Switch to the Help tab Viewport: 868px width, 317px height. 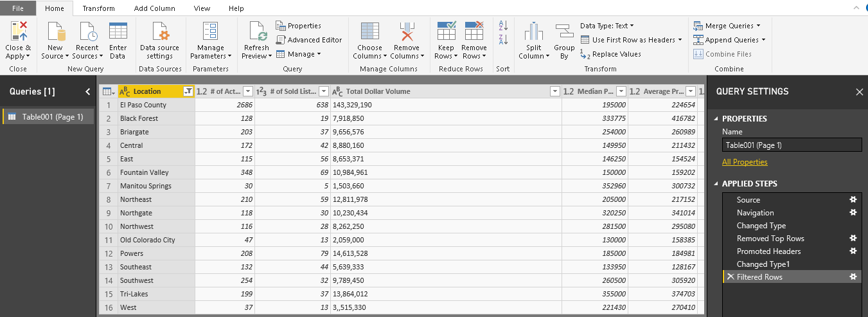pos(236,8)
